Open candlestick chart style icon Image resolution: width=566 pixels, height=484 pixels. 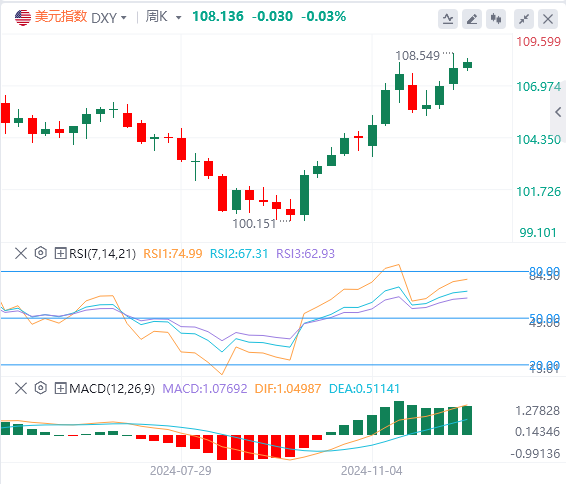point(496,19)
